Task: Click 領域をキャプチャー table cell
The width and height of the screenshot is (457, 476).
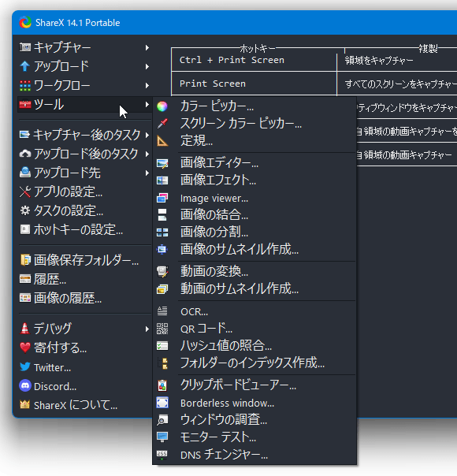Action: 397,60
